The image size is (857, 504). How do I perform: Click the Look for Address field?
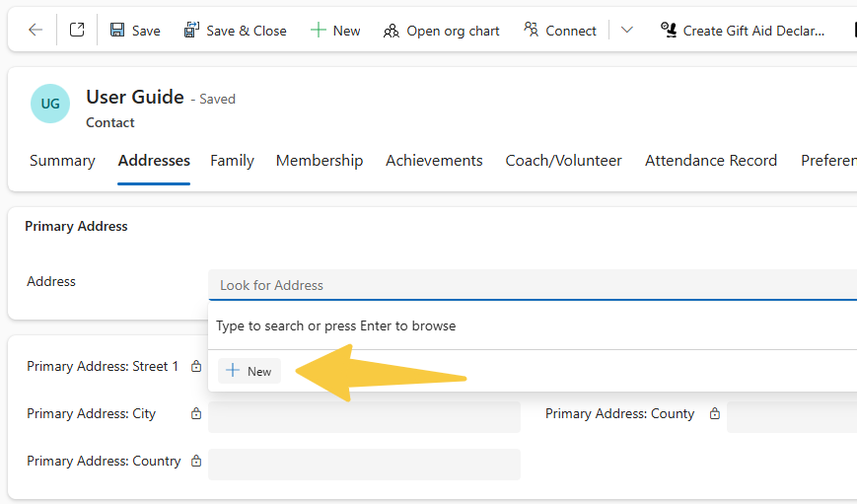[x=533, y=285]
